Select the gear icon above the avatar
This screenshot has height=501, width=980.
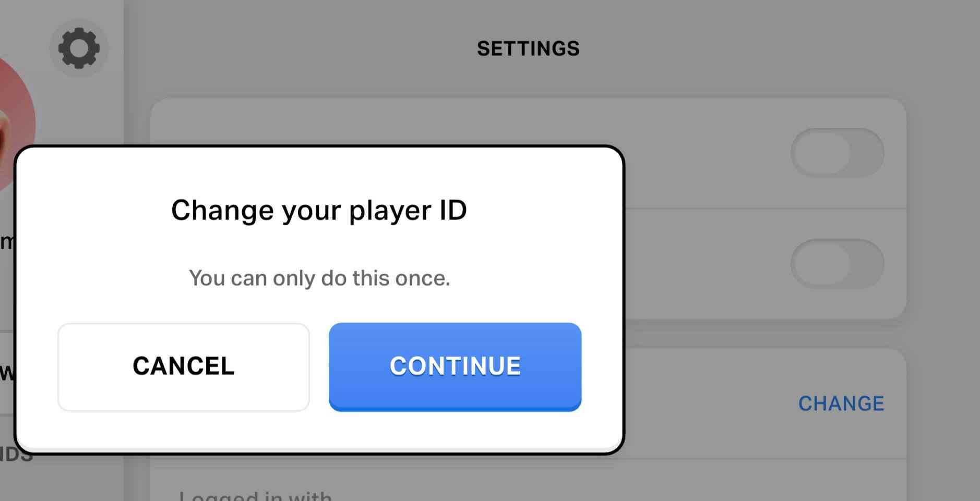79,48
